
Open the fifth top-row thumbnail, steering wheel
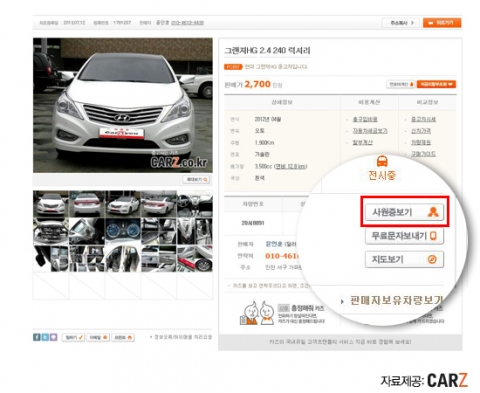point(195,204)
